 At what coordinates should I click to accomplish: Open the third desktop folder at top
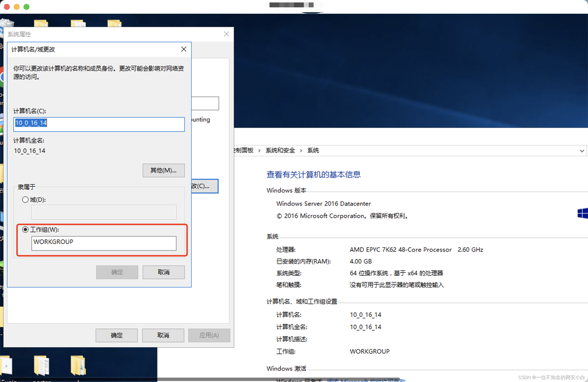[x=115, y=24]
